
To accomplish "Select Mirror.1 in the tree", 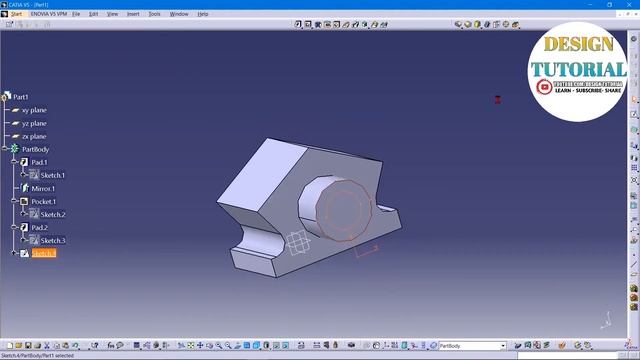I will click(43, 189).
